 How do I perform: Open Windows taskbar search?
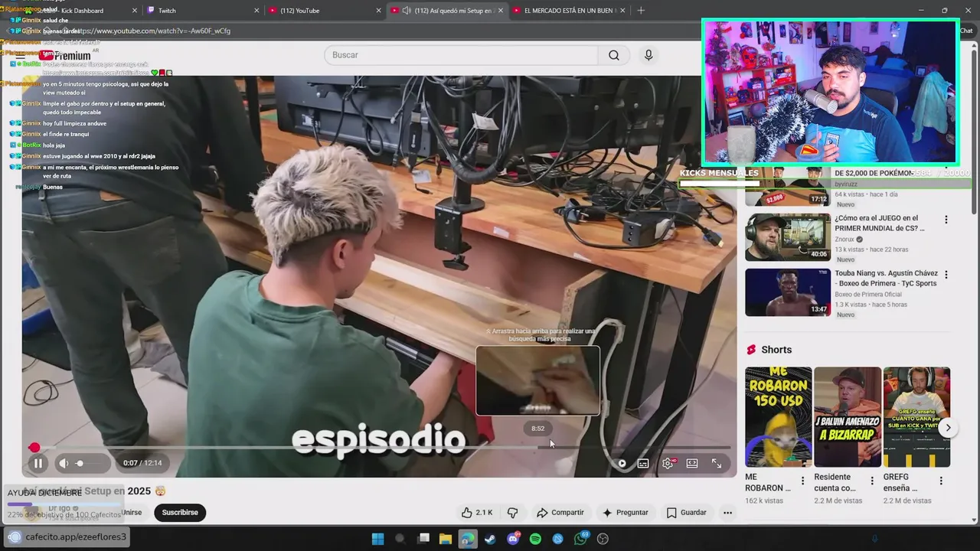click(x=400, y=539)
